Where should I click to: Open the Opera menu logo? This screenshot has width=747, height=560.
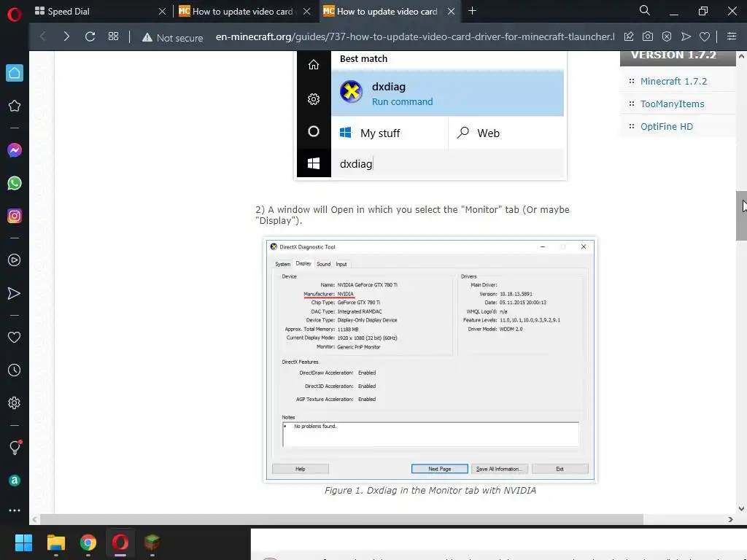(15, 15)
